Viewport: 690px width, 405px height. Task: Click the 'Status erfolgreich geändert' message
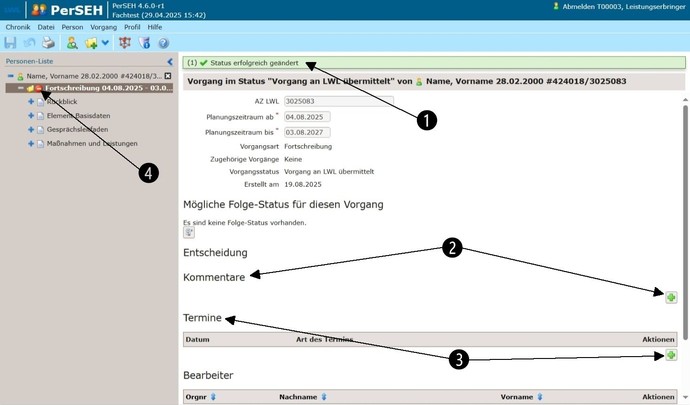click(x=254, y=63)
